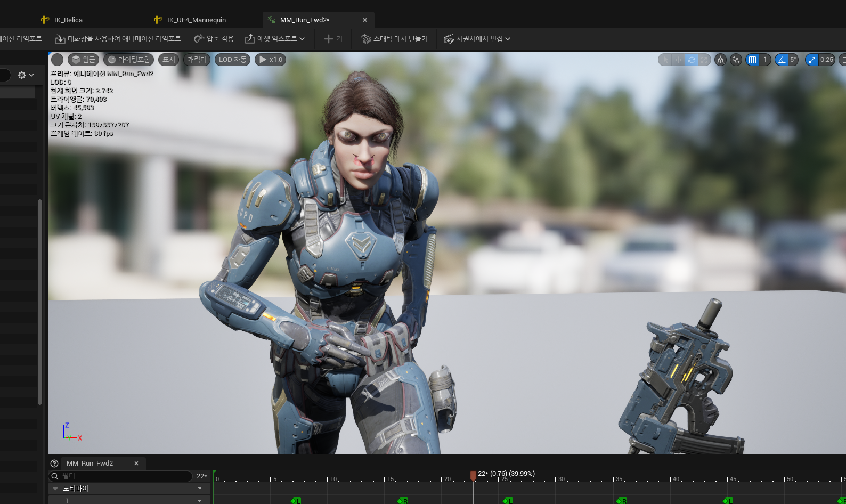Click the MM_Run_Fwd2* tab animation icon

pos(272,20)
